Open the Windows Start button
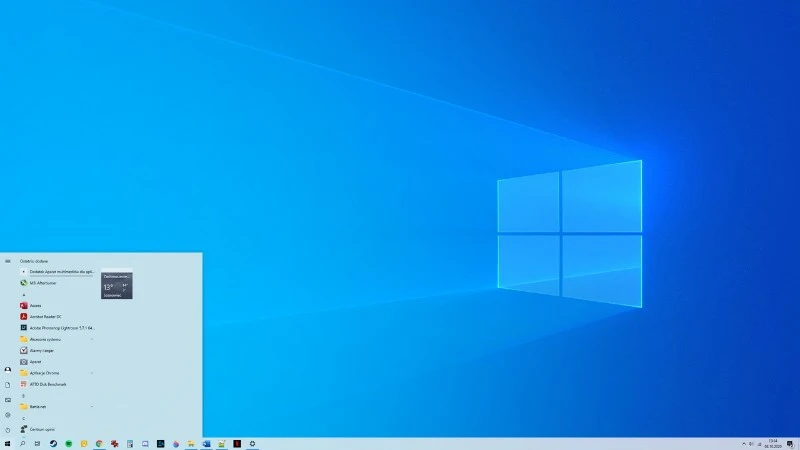This screenshot has height=450, width=800. (7, 444)
